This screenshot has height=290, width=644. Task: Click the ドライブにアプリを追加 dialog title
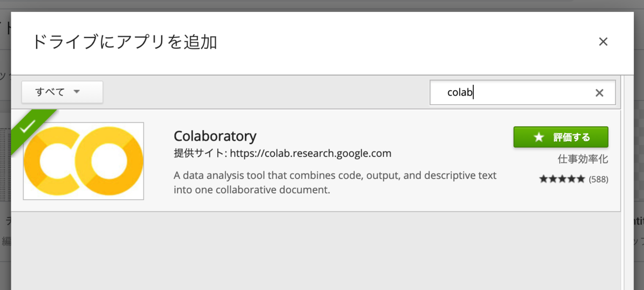coord(125,42)
